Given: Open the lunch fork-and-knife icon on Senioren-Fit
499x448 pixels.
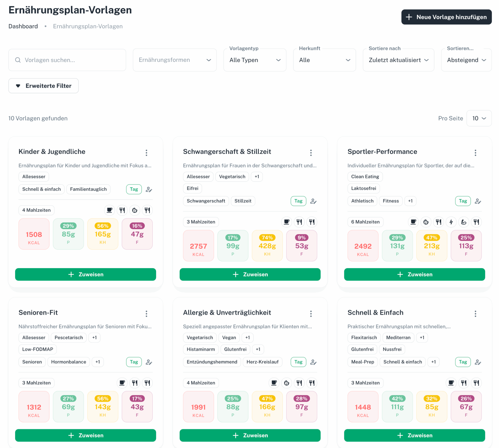Looking at the screenshot, I should click(134, 383).
